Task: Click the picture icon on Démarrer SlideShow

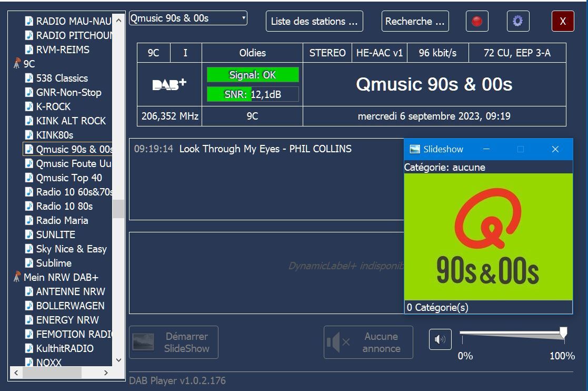Action: coord(143,342)
